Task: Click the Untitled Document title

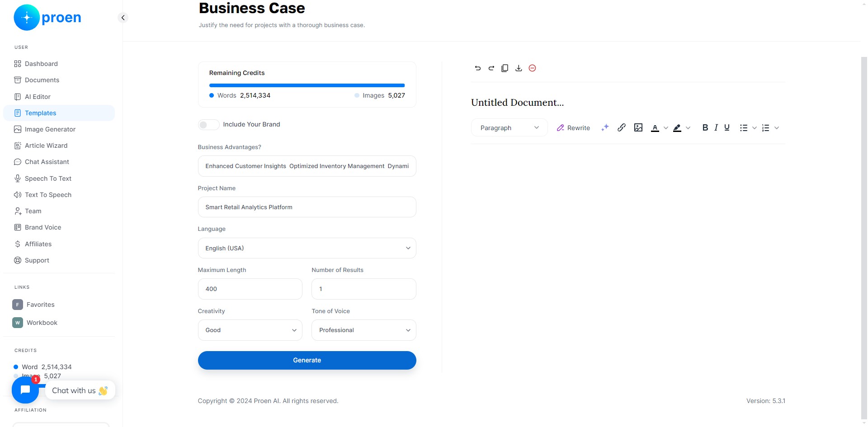Action: point(518,103)
